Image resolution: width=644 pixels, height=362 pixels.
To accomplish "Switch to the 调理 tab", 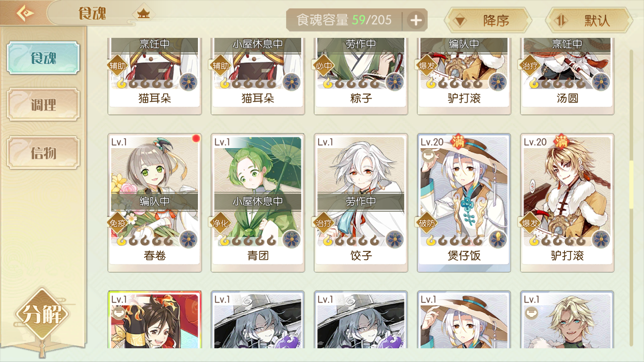I will click(x=43, y=105).
